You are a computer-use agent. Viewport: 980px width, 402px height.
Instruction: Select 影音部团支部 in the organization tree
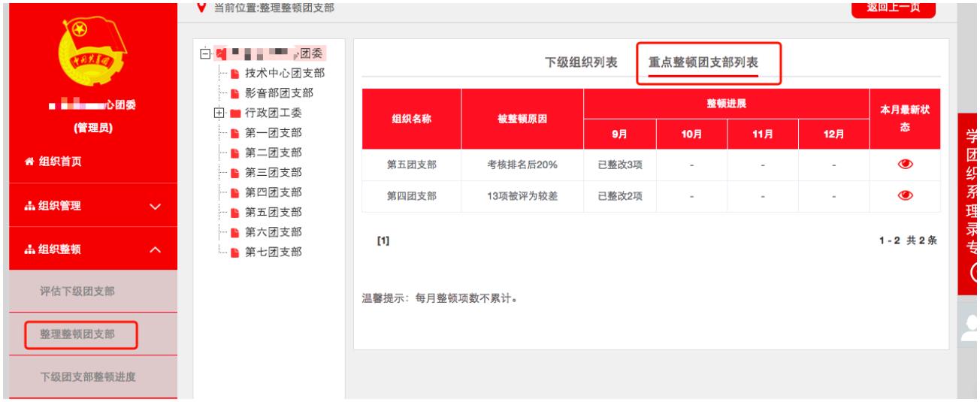(279, 93)
